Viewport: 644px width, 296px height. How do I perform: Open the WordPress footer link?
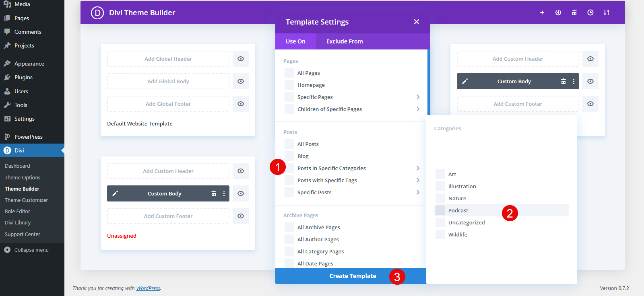point(148,288)
